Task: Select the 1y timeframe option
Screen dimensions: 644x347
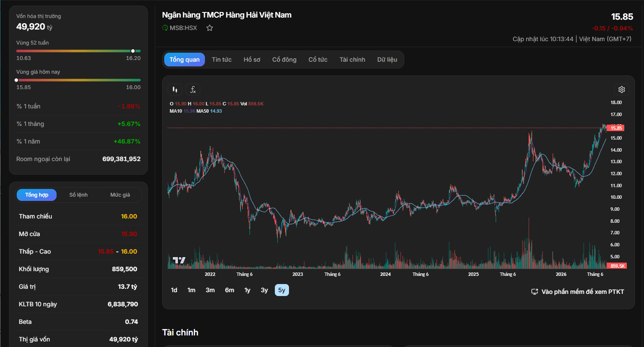Action: (247, 290)
